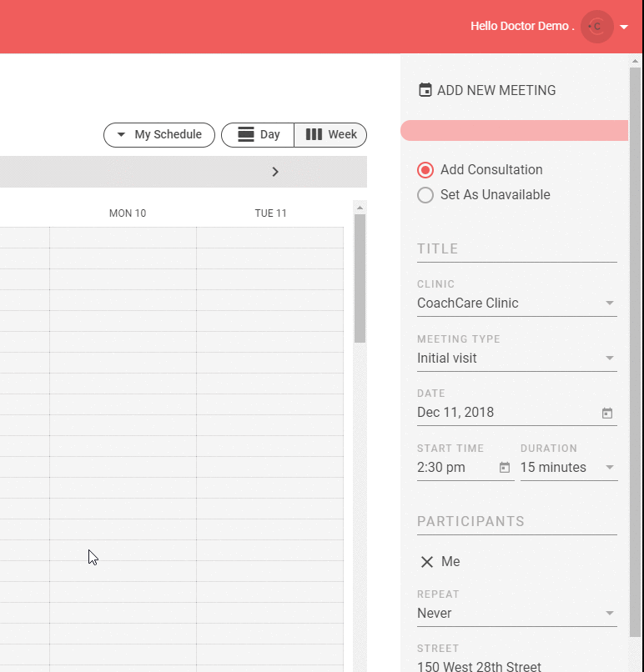Open the date picker calendar icon
The width and height of the screenshot is (644, 672).
(607, 413)
